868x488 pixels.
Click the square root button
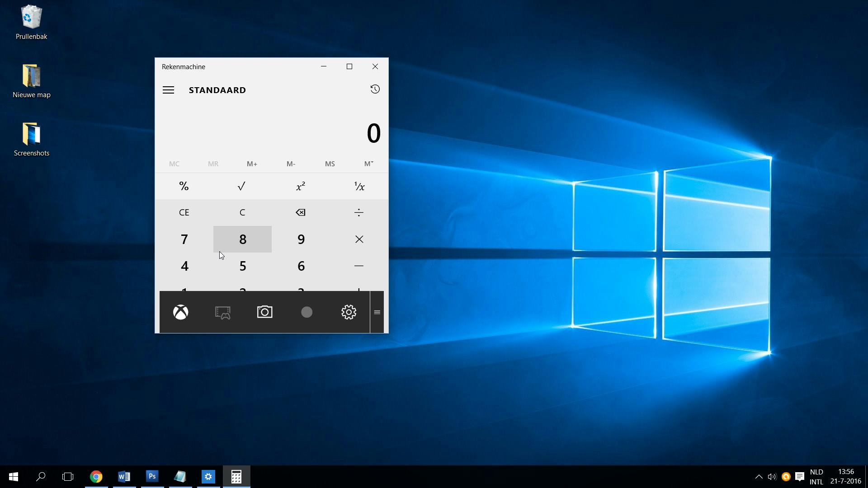[242, 186]
